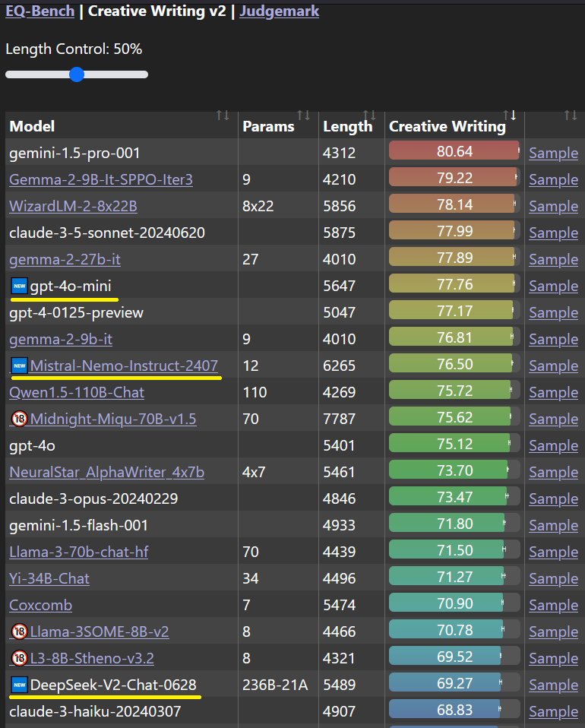The width and height of the screenshot is (585, 728).
Task: Open Yi-34B-Chat model link
Action: click(x=49, y=578)
